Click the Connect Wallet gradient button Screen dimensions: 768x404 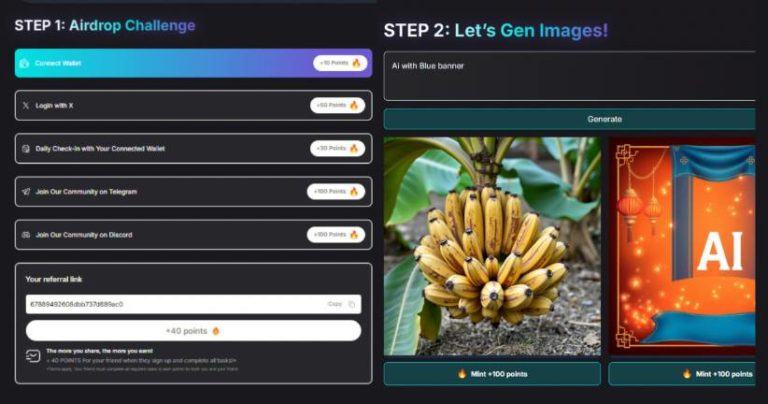[x=193, y=63]
